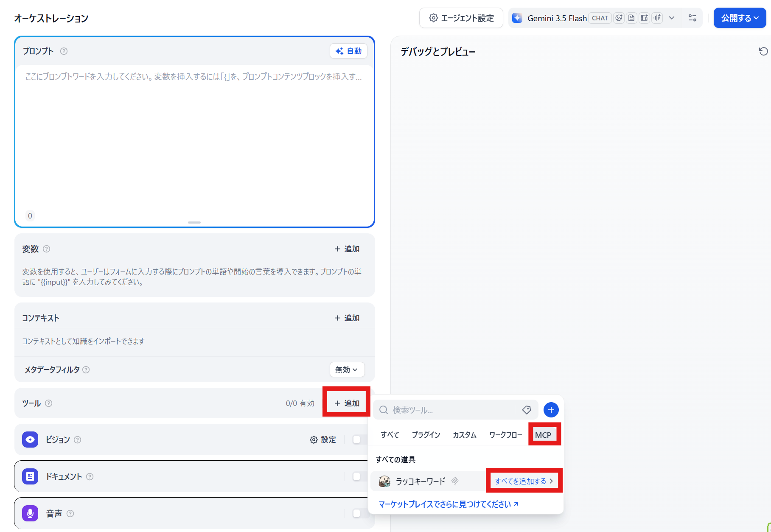Click the help icon beside ツール
This screenshot has width=771, height=532.
coord(49,403)
